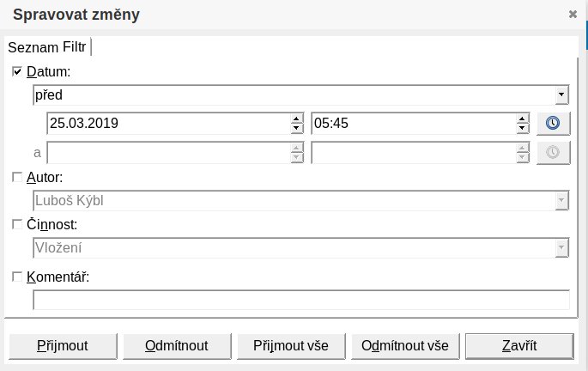
Task: Set start time to current time clock icon
Action: pos(553,123)
